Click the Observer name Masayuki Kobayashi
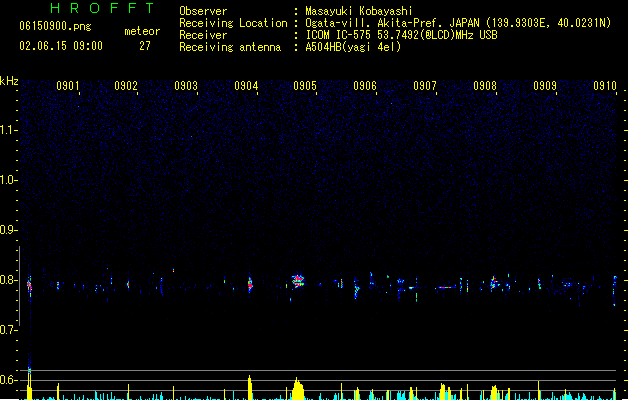629x400 pixels. click(x=359, y=11)
